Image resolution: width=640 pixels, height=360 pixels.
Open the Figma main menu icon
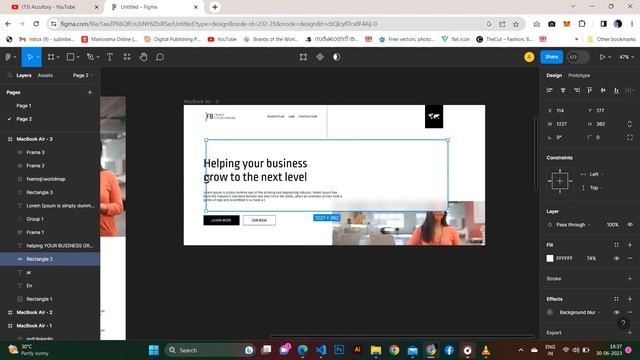point(8,57)
